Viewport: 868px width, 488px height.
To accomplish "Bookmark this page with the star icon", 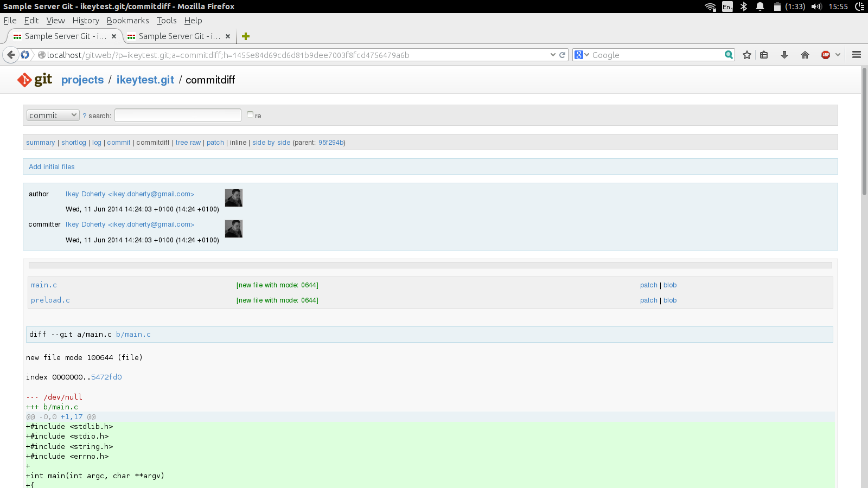I will click(x=747, y=55).
